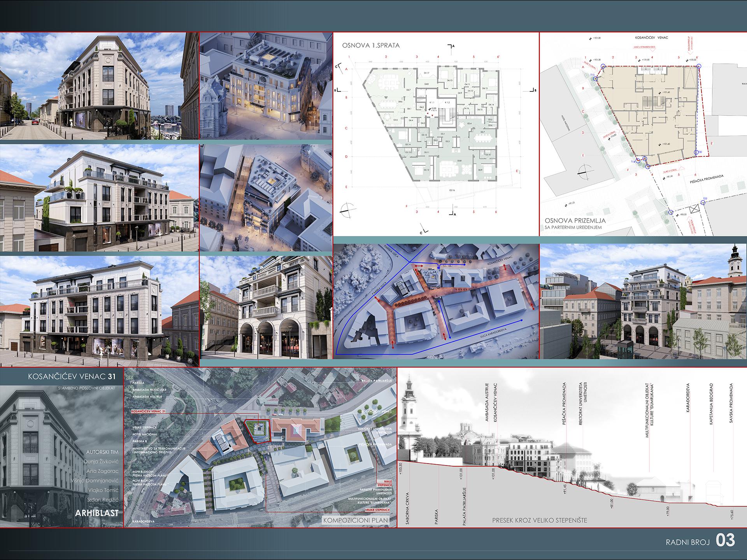
Task: Click PRESEK KROZ VELIKO STEPENIŠTE section title
Action: click(x=539, y=520)
